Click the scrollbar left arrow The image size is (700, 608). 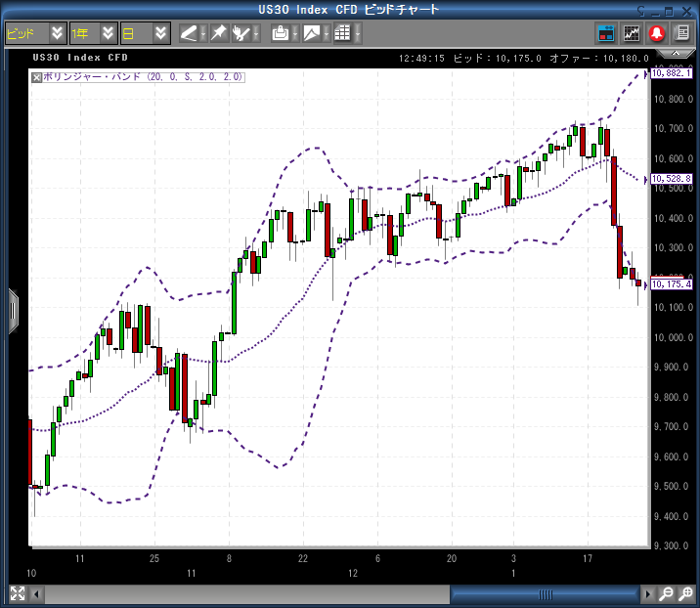(x=38, y=593)
